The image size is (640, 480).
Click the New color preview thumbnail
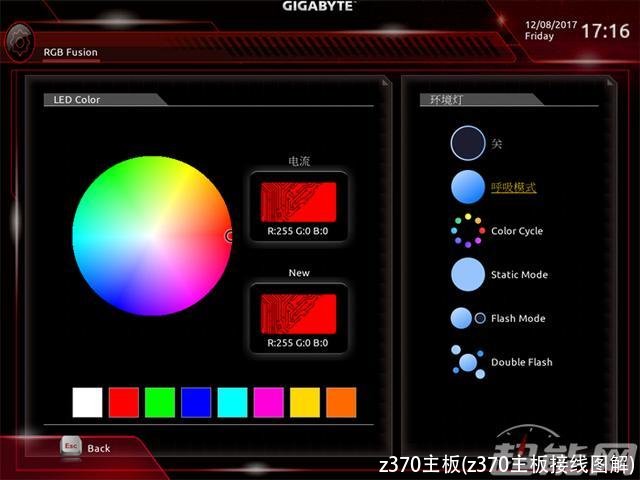tap(298, 313)
